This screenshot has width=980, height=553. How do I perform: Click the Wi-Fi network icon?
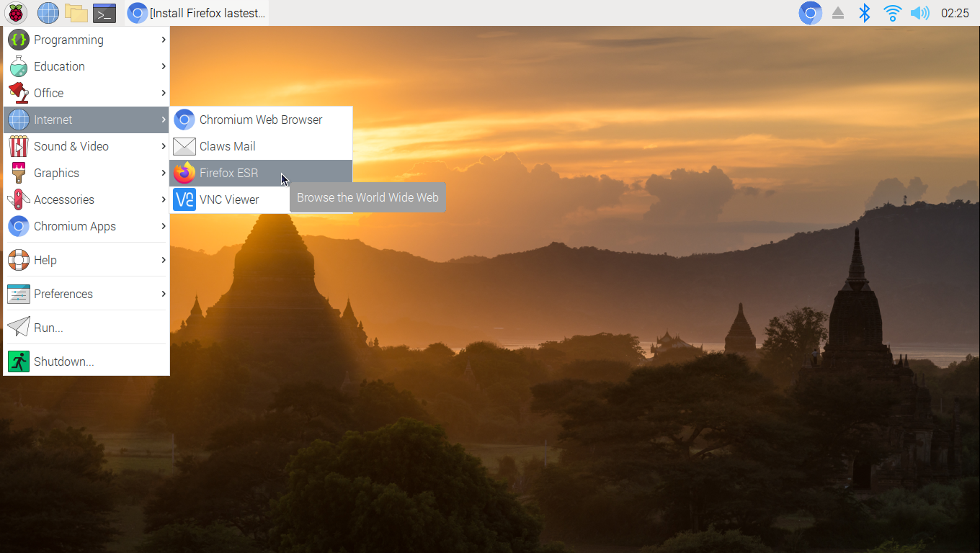coord(892,12)
